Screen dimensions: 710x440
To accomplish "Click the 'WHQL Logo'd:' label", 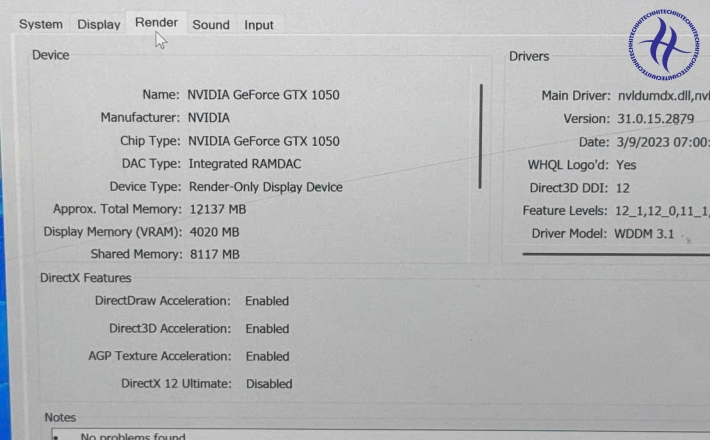I will [568, 165].
